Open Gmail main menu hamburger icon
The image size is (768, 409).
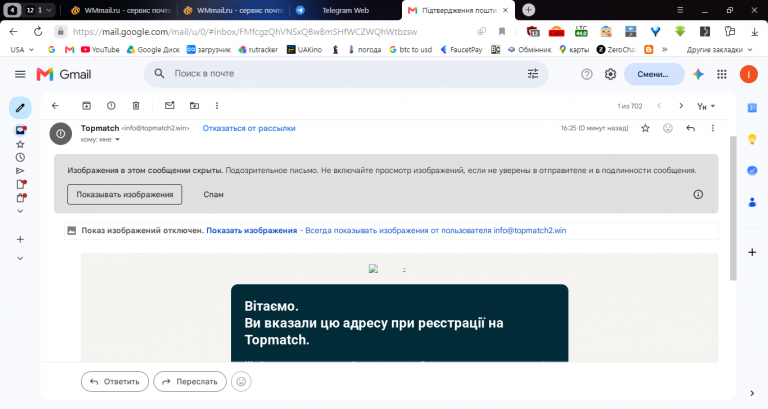20,74
